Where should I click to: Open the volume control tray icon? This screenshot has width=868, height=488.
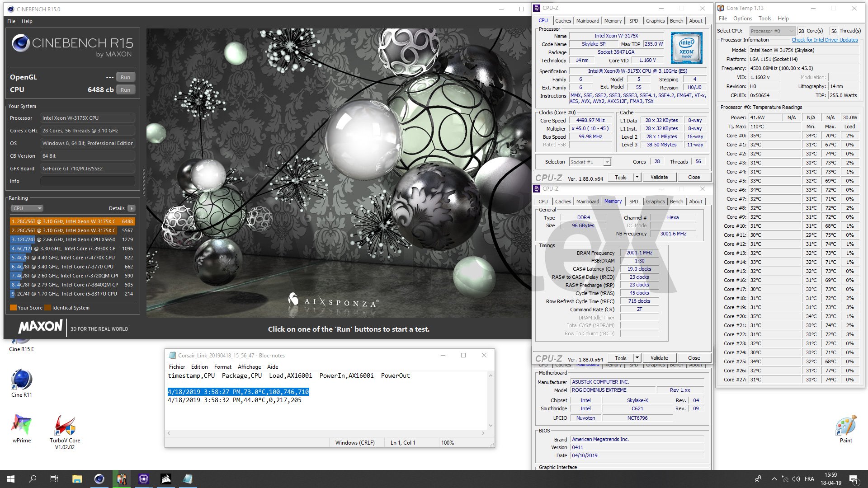(796, 479)
